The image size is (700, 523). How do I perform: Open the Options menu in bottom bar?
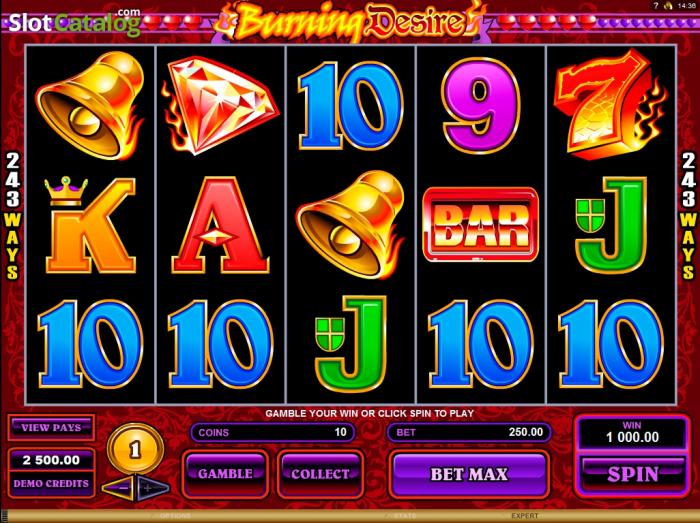175,516
